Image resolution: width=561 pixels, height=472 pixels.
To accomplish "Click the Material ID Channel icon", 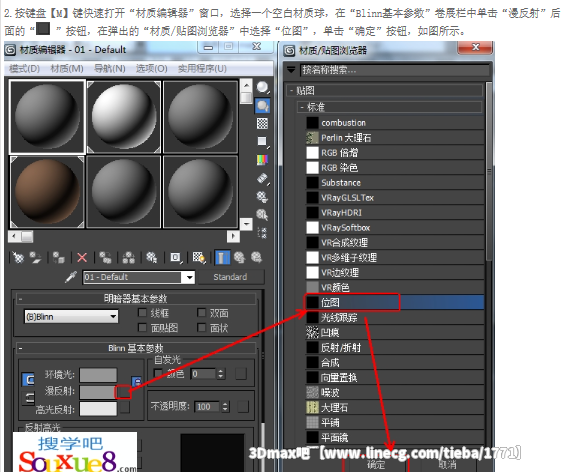I will click(175, 257).
